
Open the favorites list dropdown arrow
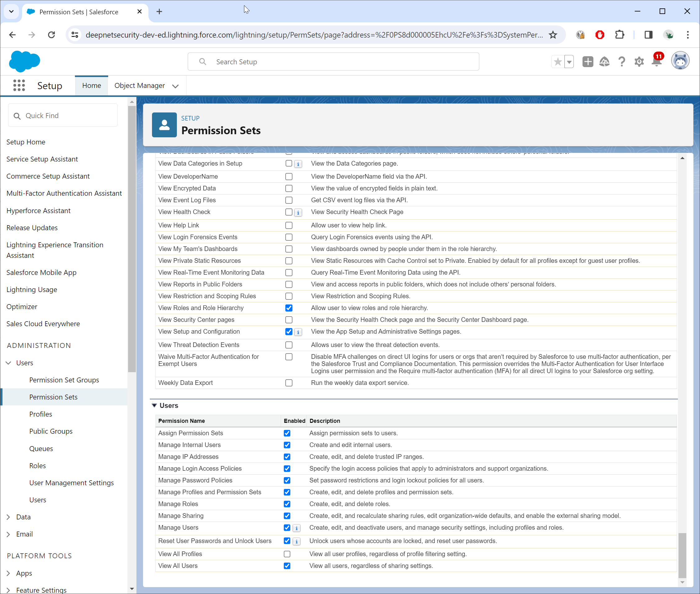(x=569, y=62)
